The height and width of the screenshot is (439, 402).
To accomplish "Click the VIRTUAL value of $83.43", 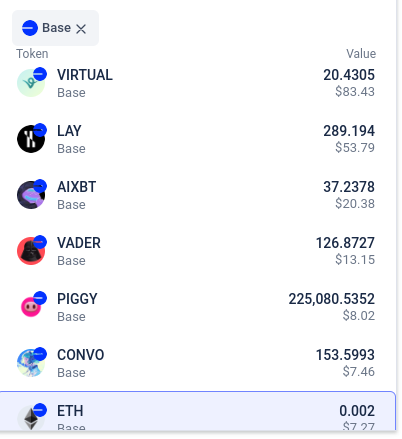I will (355, 91).
